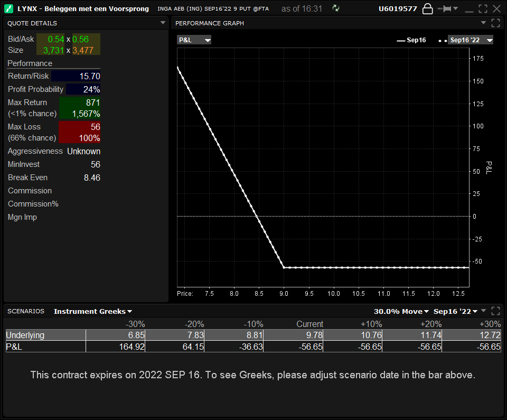507x420 pixels.
Task: Click the -30% column header
Action: coord(135,324)
